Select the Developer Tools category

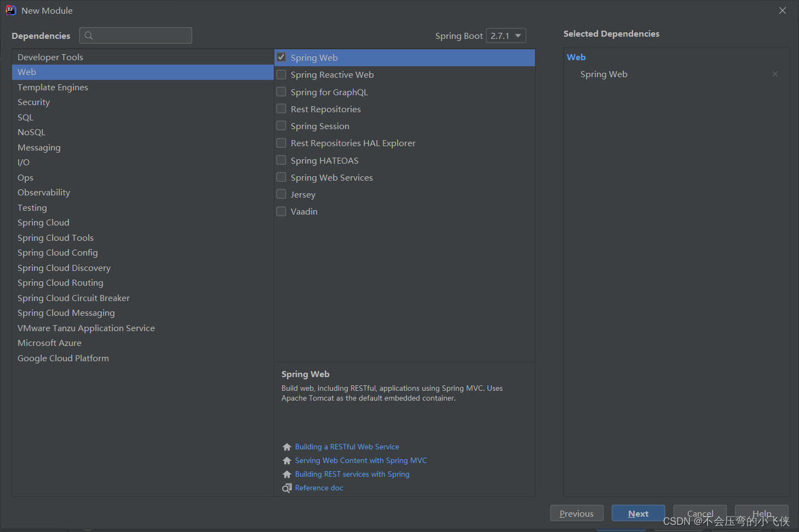(x=142, y=57)
